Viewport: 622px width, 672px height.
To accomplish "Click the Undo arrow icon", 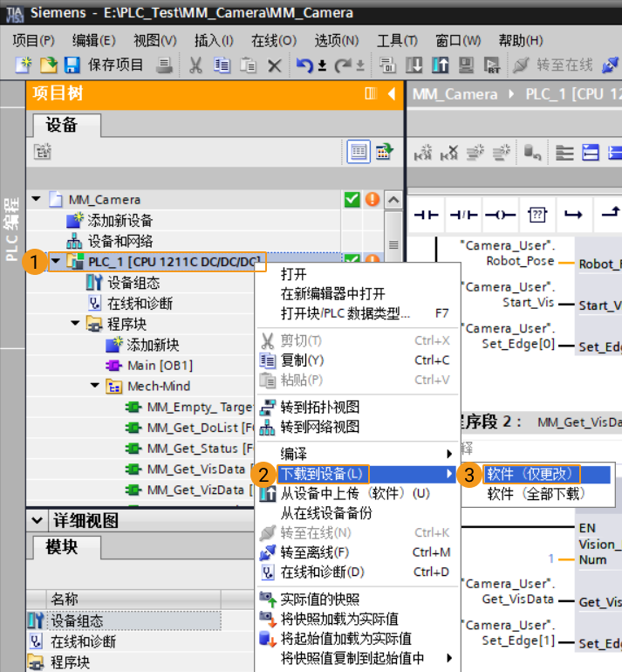I will 304,65.
